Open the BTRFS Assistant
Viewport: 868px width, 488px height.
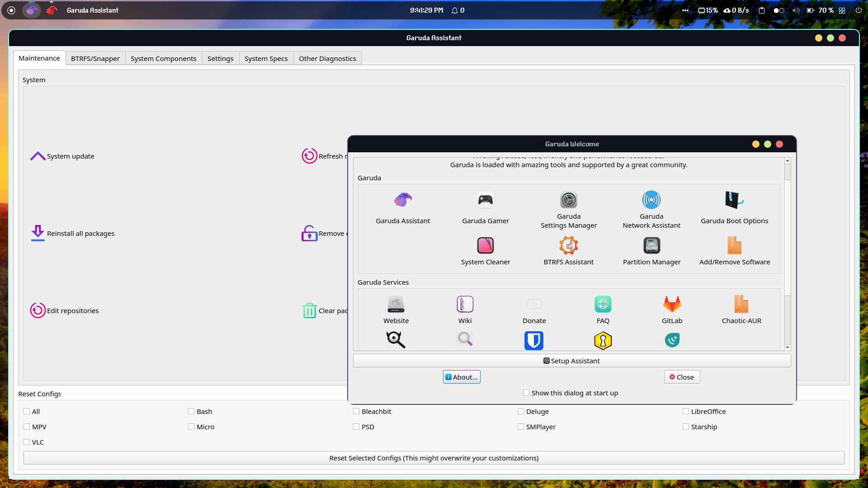[568, 249]
